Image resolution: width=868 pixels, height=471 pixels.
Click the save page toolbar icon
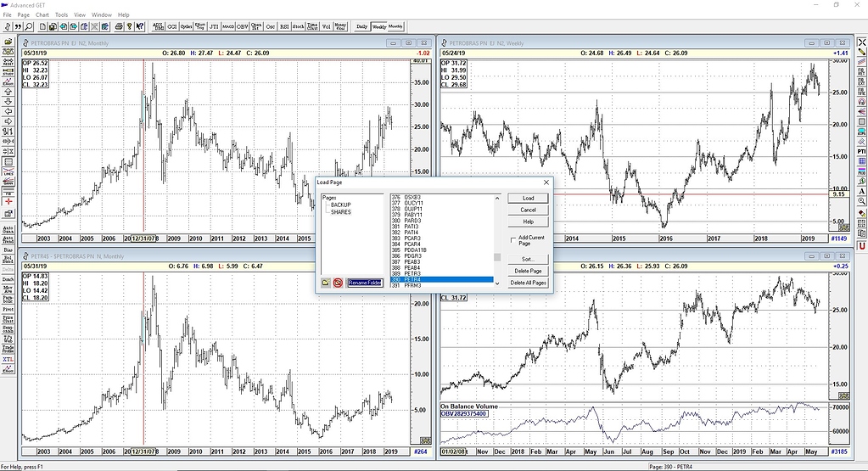point(53,26)
